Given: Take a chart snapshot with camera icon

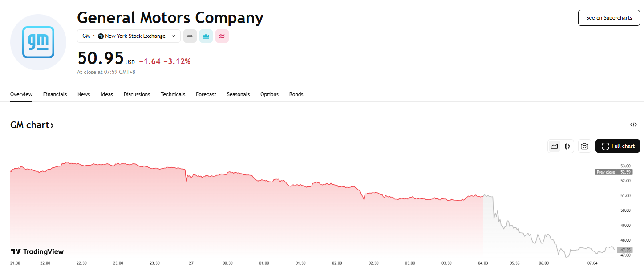Looking at the screenshot, I should coord(584,146).
